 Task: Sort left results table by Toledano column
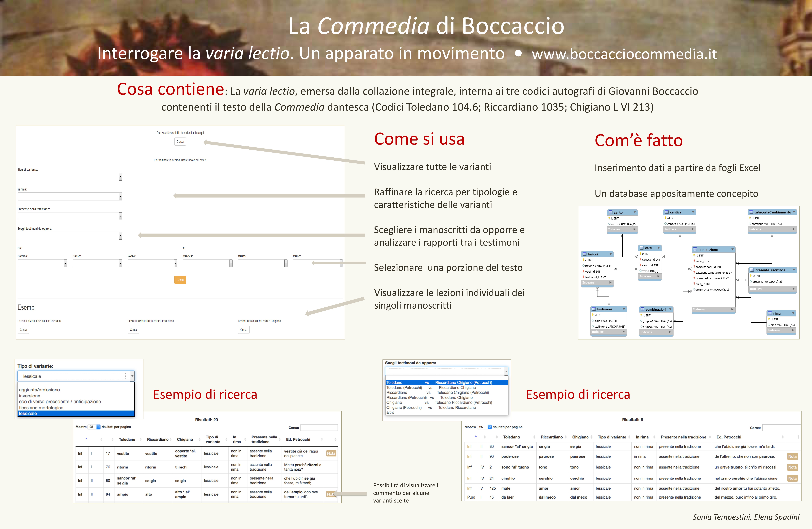coord(127,439)
